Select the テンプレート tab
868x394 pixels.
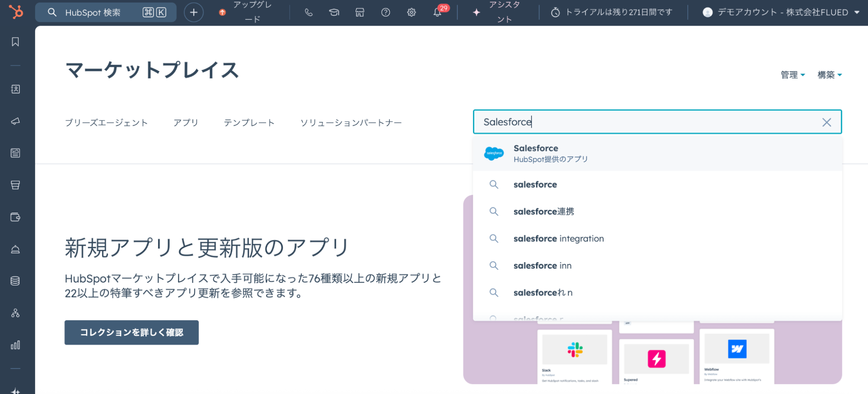[x=249, y=123]
